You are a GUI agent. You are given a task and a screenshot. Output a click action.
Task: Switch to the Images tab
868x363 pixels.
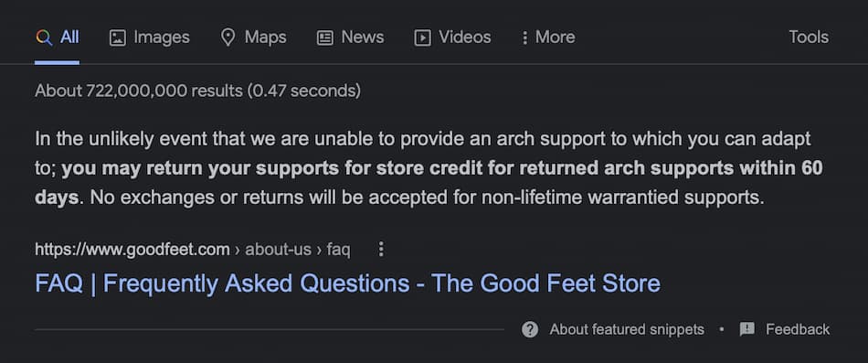150,37
